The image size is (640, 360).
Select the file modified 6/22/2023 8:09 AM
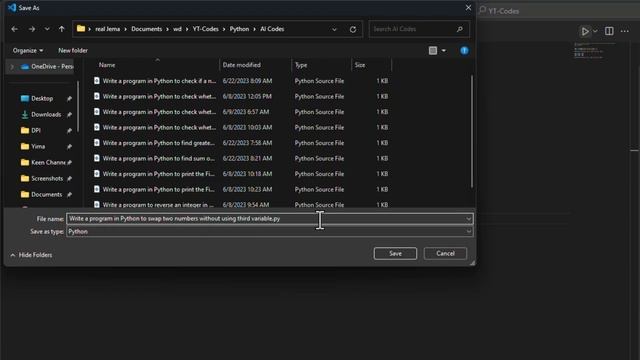(x=241, y=81)
